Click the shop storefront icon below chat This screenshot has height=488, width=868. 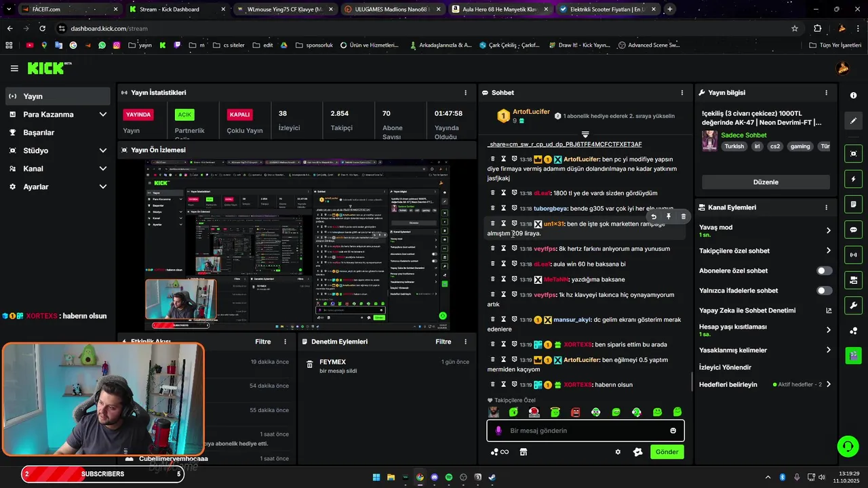(x=524, y=452)
